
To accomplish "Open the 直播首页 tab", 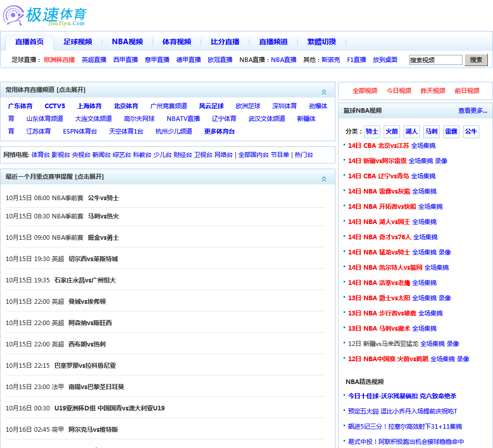I will (29, 42).
